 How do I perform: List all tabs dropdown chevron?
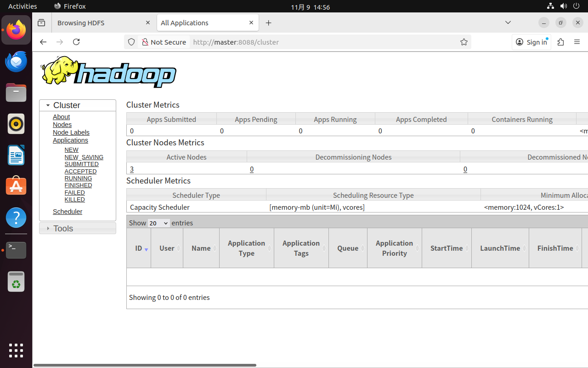pos(508,23)
